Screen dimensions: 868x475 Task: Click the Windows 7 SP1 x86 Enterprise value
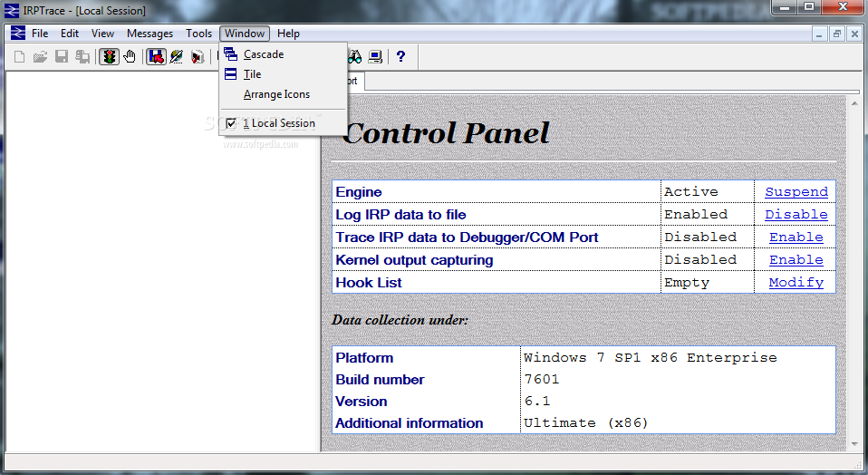tap(651, 358)
